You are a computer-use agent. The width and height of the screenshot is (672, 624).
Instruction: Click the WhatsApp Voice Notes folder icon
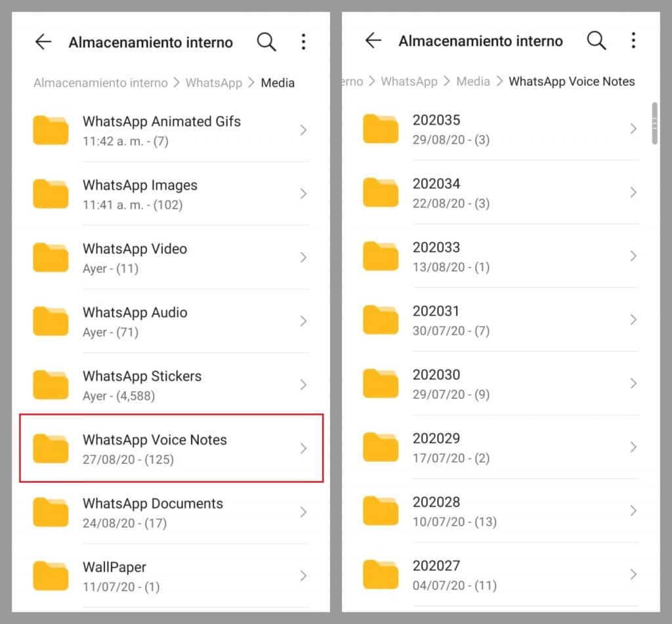click(x=51, y=448)
